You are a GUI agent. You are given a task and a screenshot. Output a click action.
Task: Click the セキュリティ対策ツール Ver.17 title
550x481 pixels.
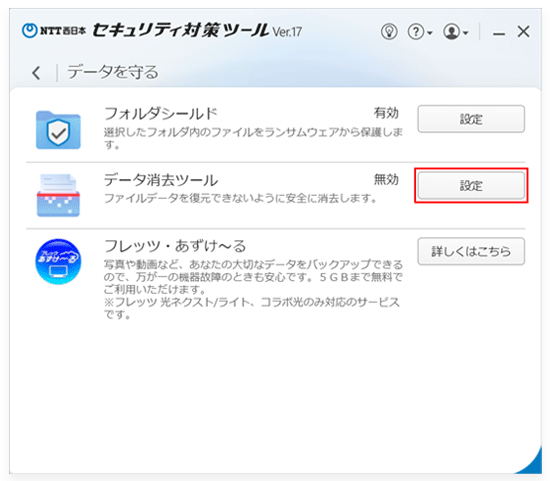pyautogui.click(x=197, y=31)
